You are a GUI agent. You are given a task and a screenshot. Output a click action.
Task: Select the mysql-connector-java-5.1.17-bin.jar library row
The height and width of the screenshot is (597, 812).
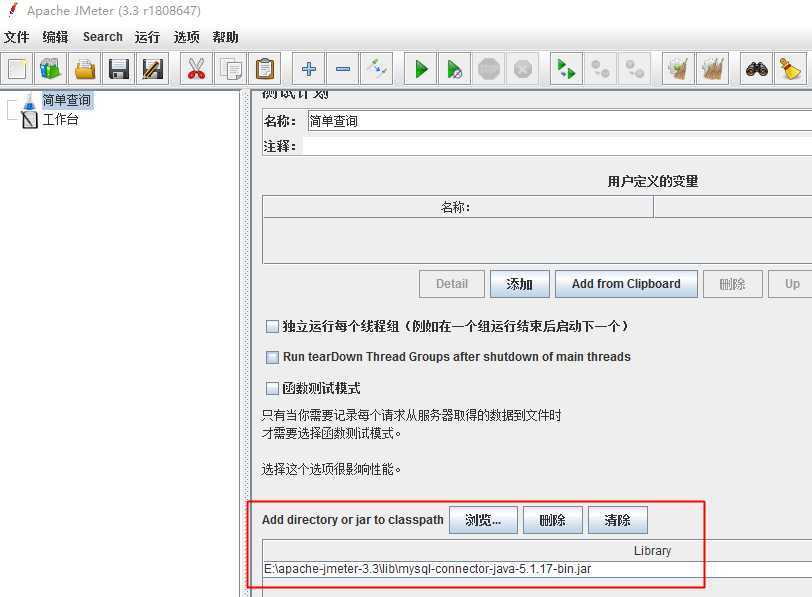(x=538, y=569)
